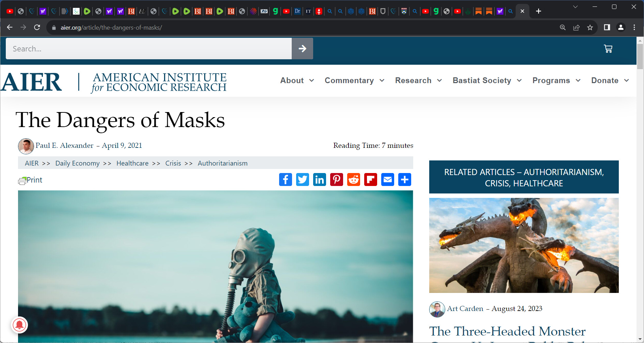Open the Chrome profile menu
This screenshot has height=343, width=644.
(621, 27)
